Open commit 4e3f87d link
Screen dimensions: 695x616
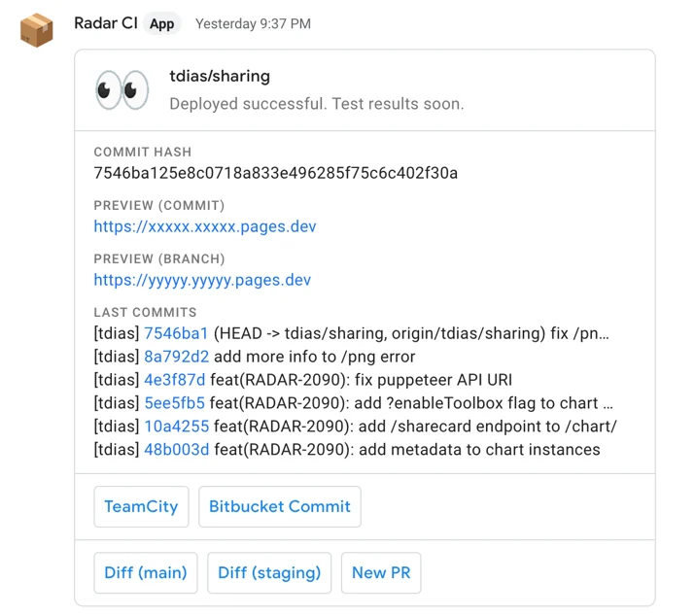175,380
